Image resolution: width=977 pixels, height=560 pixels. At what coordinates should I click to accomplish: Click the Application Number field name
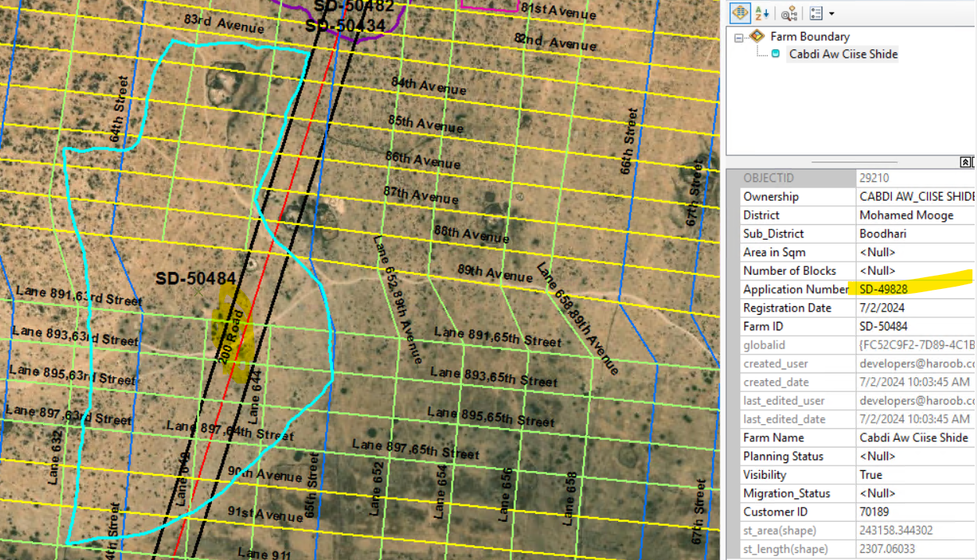(x=796, y=289)
